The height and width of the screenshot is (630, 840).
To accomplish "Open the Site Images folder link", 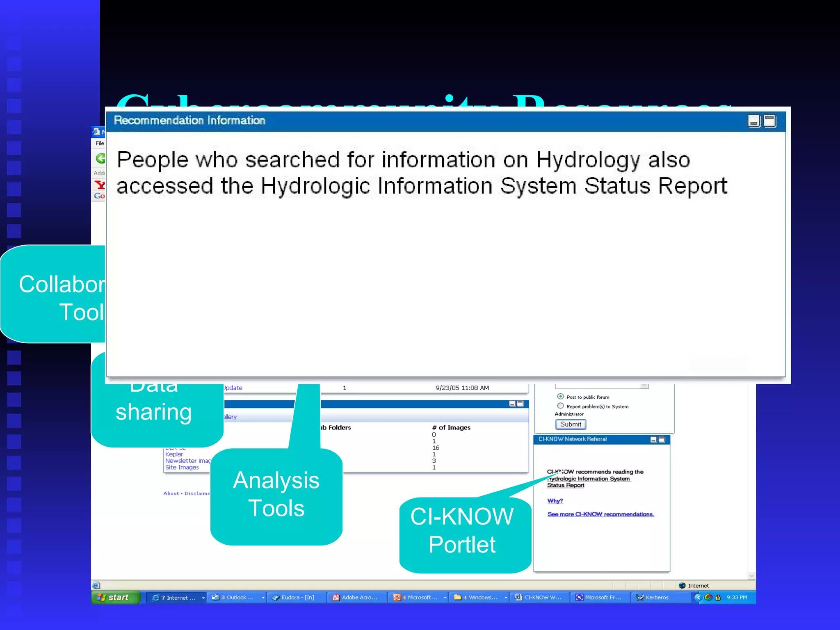I will (182, 468).
